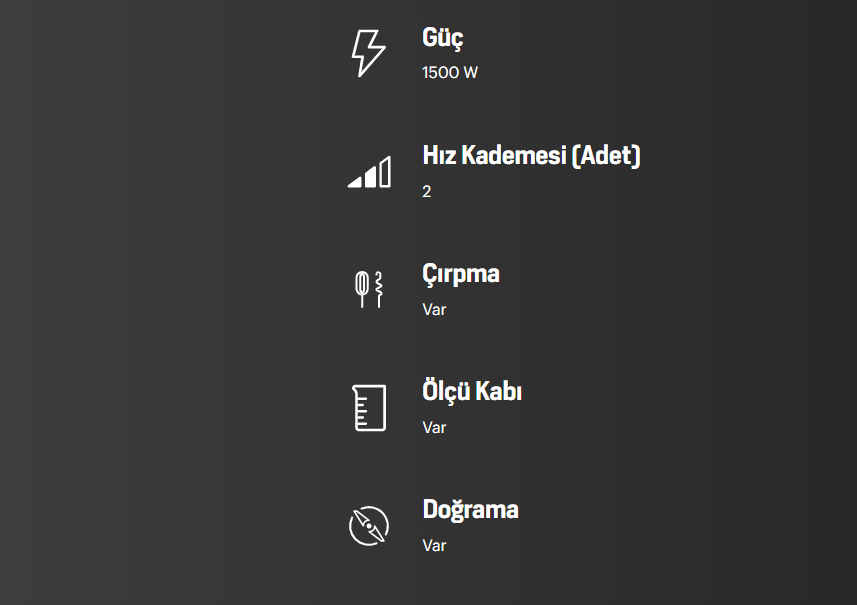Click the speed level bars icon
Image resolution: width=857 pixels, height=605 pixels.
[x=369, y=172]
